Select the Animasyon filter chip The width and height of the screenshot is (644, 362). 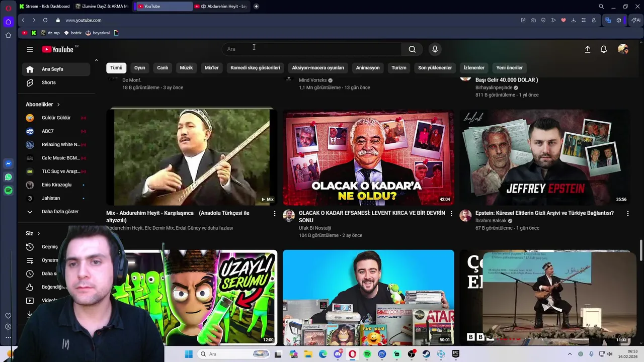click(x=368, y=67)
